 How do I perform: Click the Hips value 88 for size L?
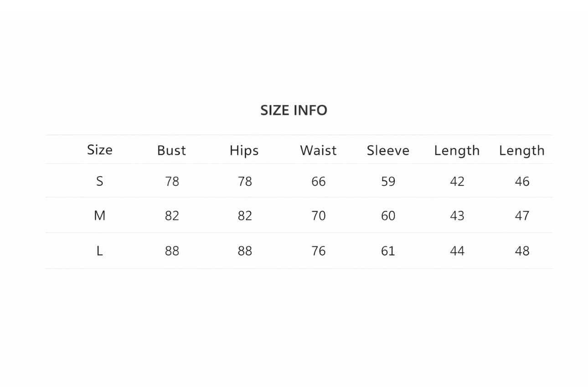(x=245, y=251)
